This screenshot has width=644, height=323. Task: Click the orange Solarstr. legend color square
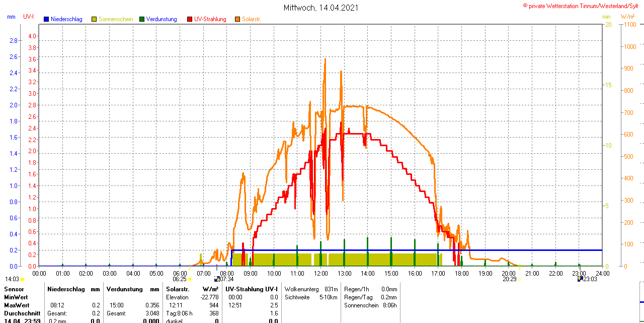pyautogui.click(x=237, y=19)
